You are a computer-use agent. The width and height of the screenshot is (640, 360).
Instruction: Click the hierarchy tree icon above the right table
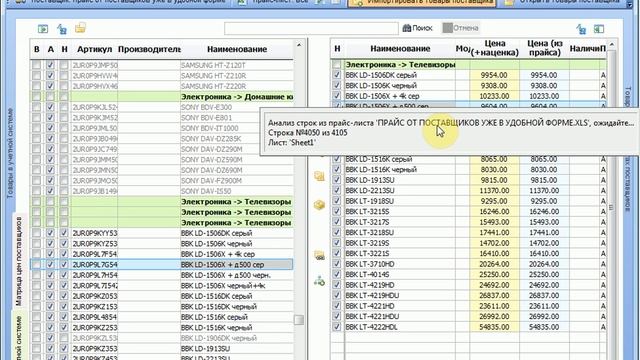[581, 29]
